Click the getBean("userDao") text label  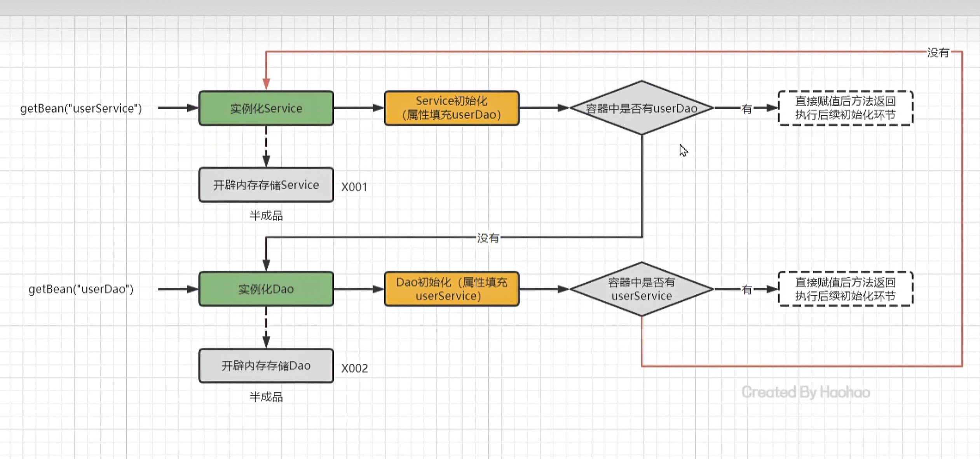[81, 289]
